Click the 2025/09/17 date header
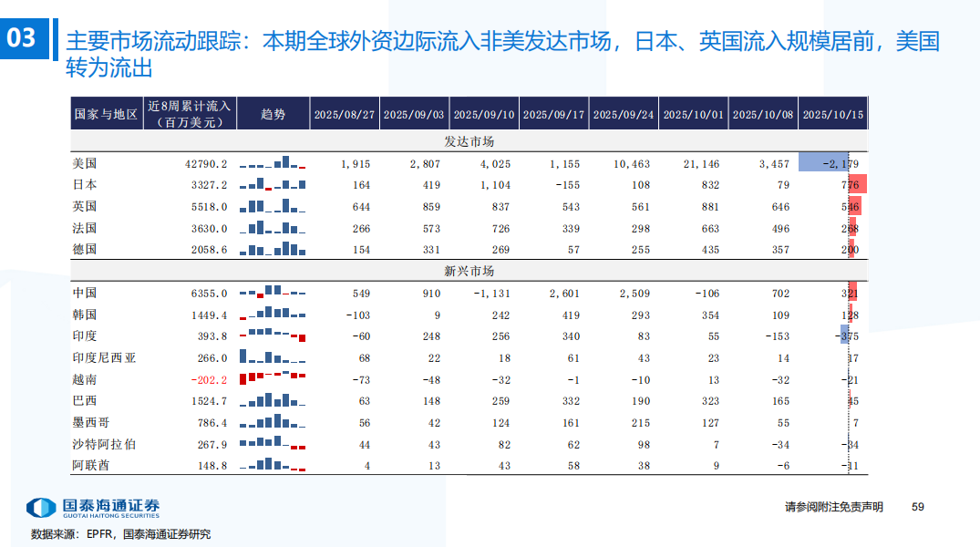The height and width of the screenshot is (547, 980). pyautogui.click(x=553, y=114)
